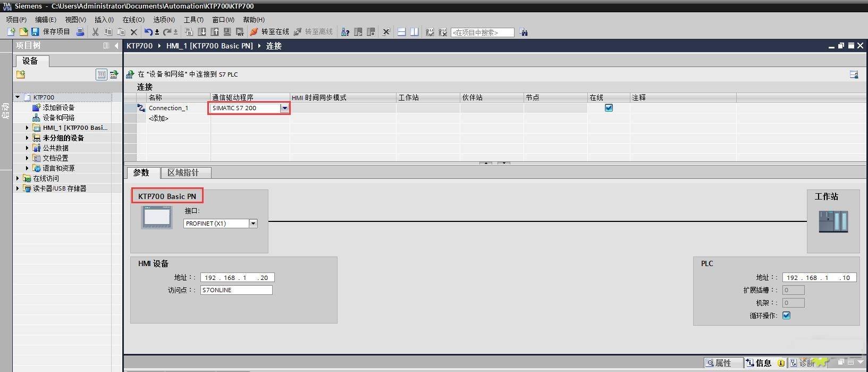Split the editor space horizontally
Viewport: 868px width, 372px height.
point(402,32)
